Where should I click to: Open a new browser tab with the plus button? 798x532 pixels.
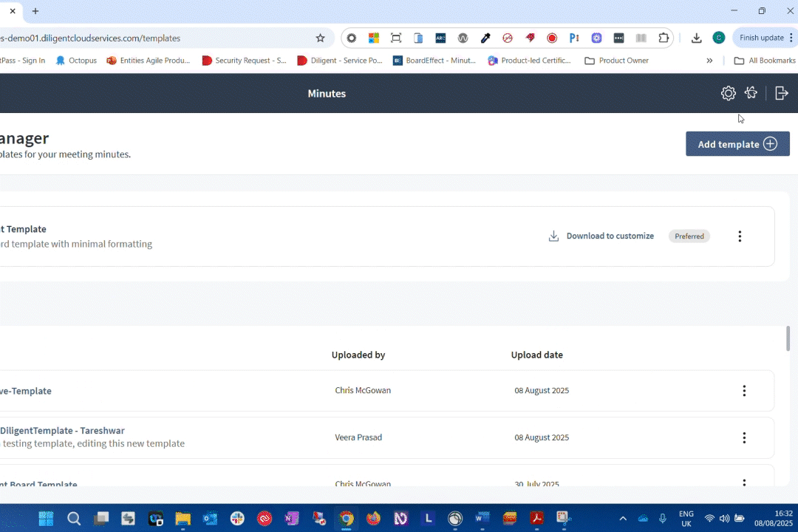[x=35, y=11]
